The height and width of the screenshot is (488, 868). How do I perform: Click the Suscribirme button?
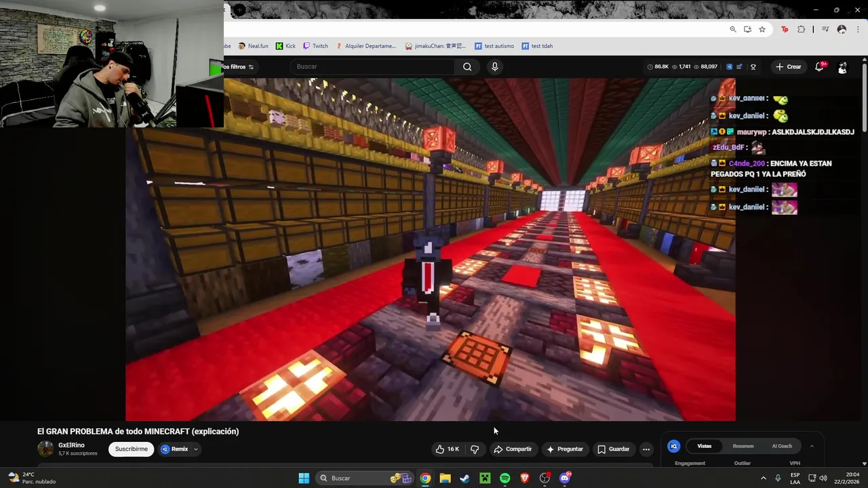coord(132,449)
